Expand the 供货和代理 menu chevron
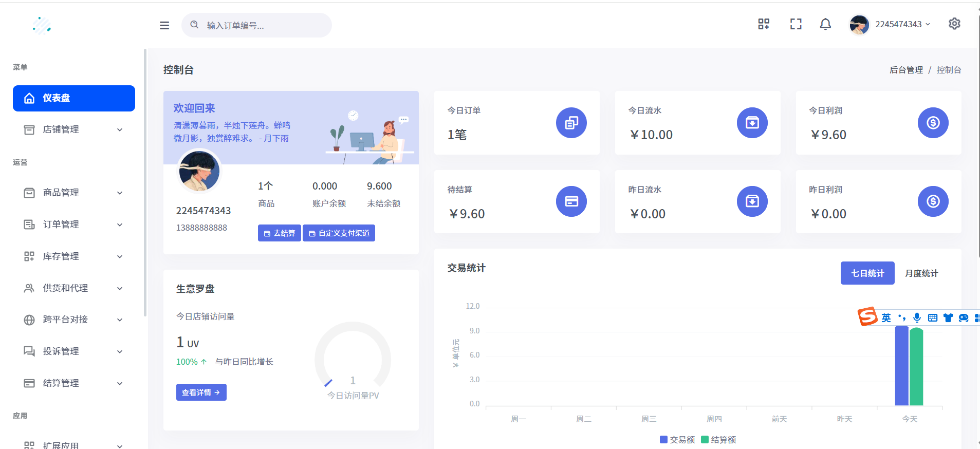 pyautogui.click(x=120, y=289)
